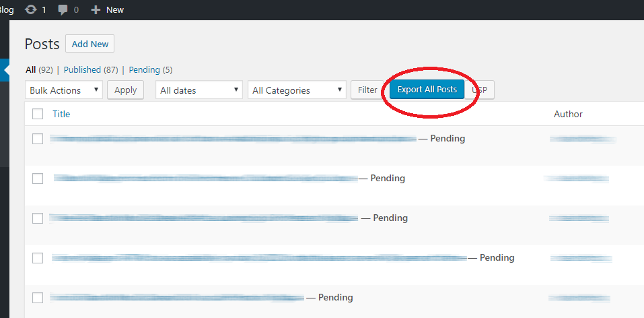The image size is (644, 318).
Task: Expand the All dates dropdown
Action: 199,90
